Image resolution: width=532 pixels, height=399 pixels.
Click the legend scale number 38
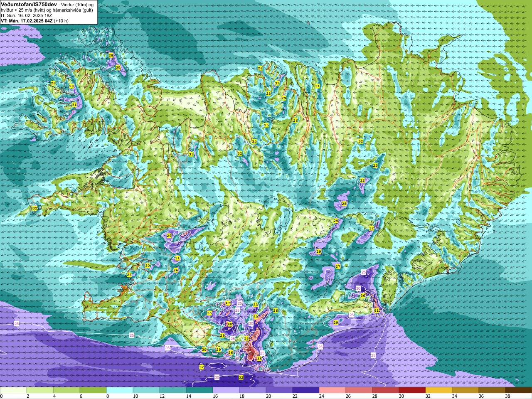(507, 396)
